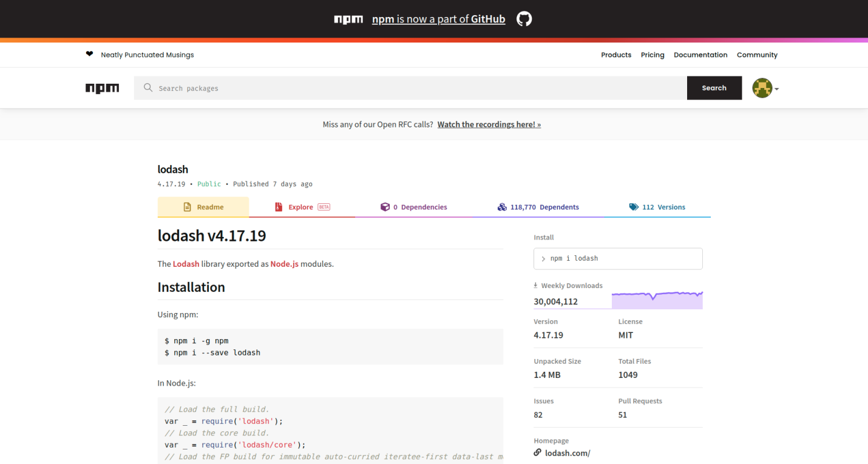Click the npm logo in top banner

(348, 19)
